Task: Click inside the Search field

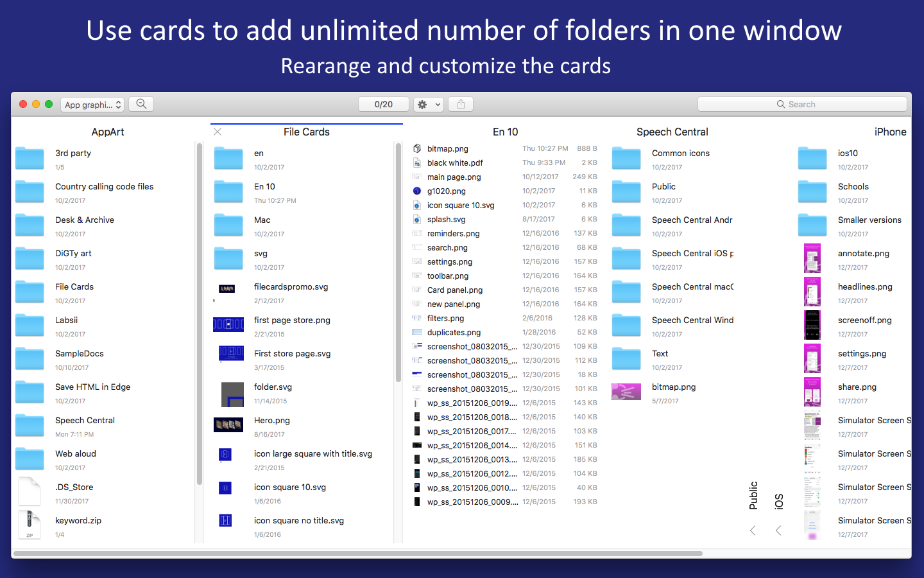Action: point(802,103)
